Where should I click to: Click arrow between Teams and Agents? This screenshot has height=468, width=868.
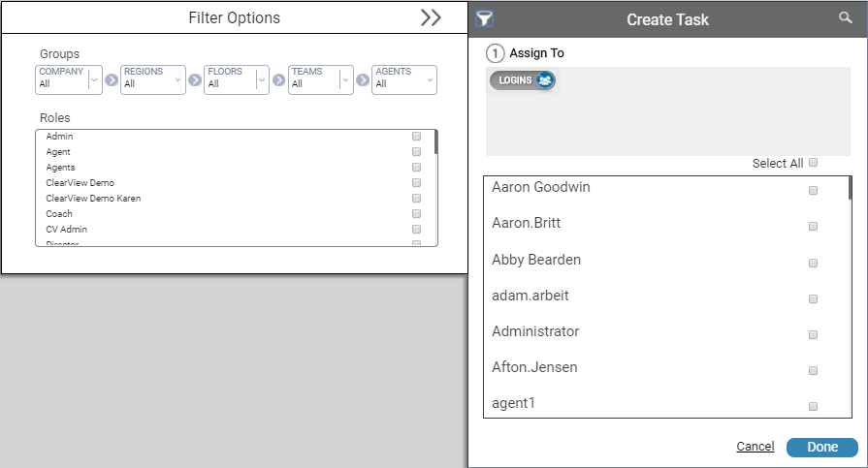363,80
